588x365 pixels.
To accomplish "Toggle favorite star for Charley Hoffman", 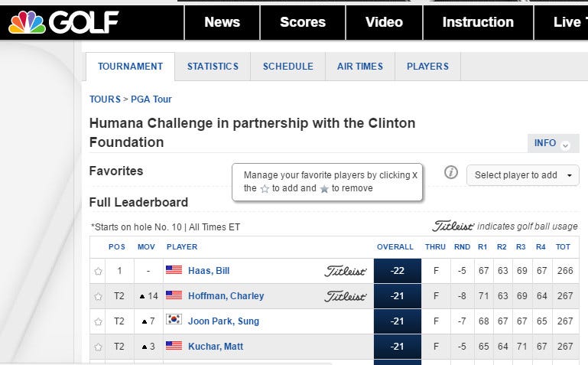I will [98, 296].
